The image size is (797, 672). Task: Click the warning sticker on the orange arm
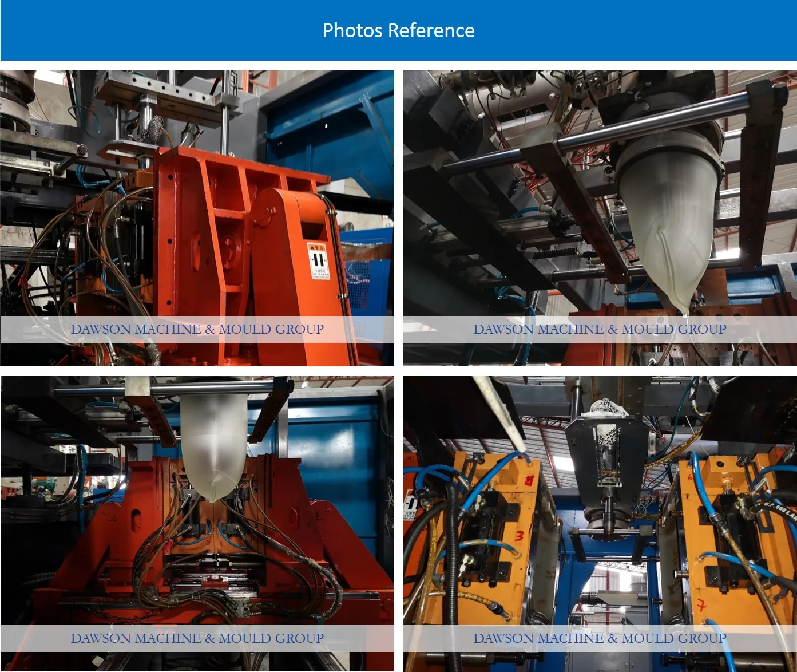(x=319, y=262)
